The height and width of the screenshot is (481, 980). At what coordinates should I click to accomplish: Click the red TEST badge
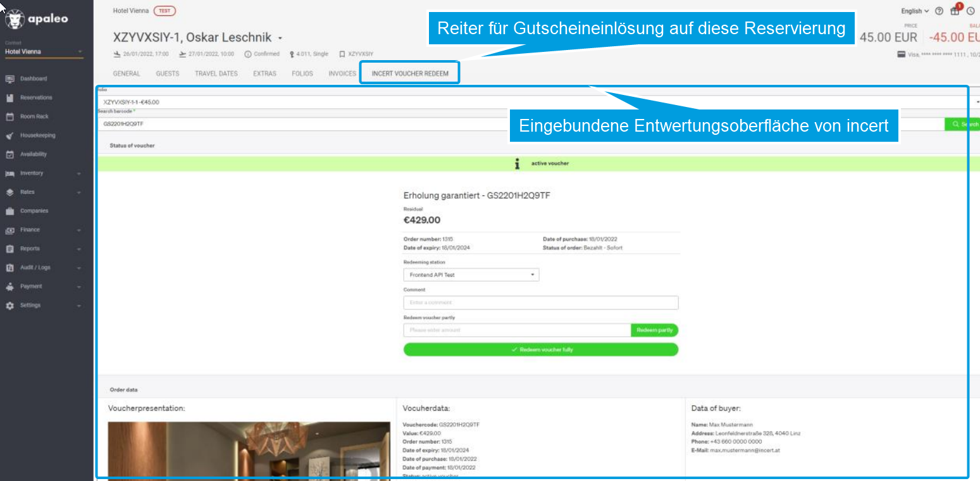[x=164, y=11]
